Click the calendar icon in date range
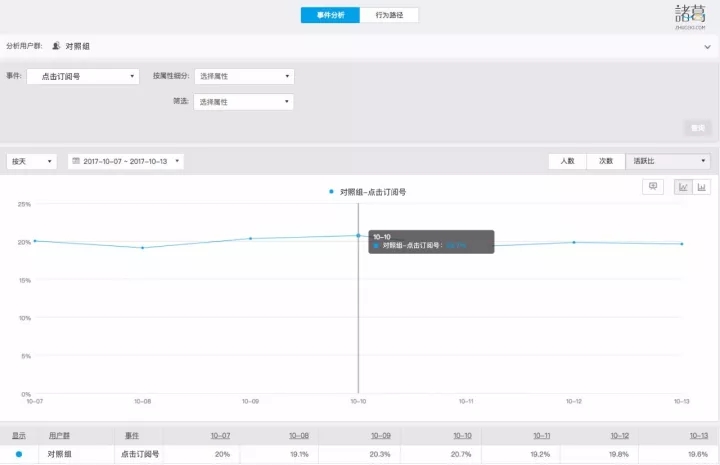Viewport: 720px width, 465px height. [x=76, y=161]
